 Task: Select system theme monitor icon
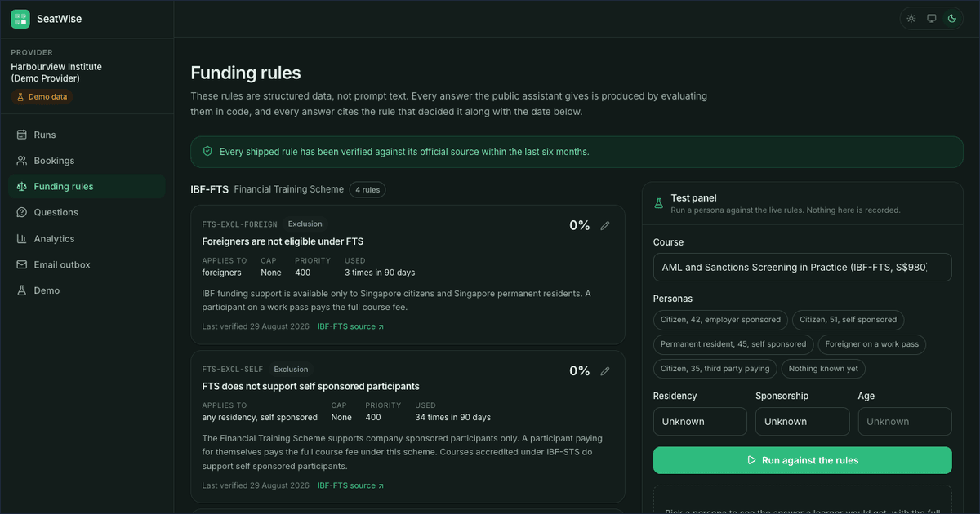(x=931, y=18)
